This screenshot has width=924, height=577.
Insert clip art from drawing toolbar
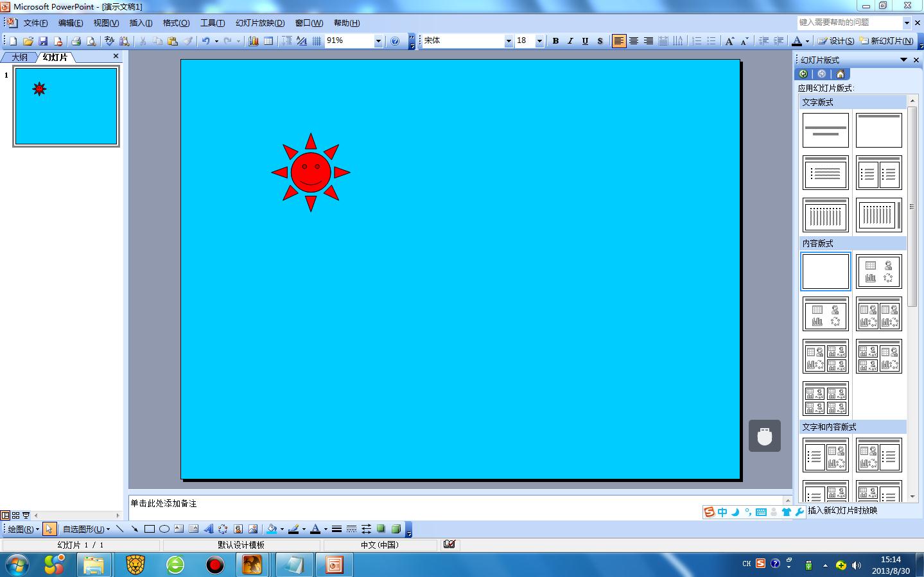pos(238,529)
